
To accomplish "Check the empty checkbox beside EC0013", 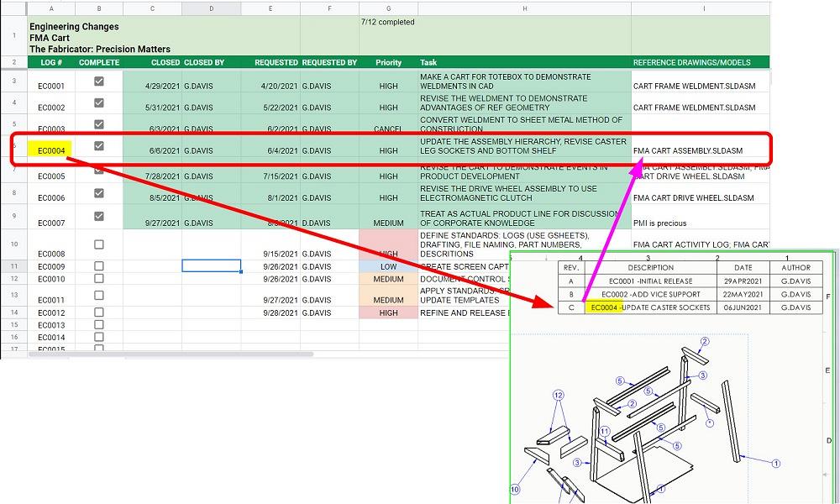I will 99,325.
